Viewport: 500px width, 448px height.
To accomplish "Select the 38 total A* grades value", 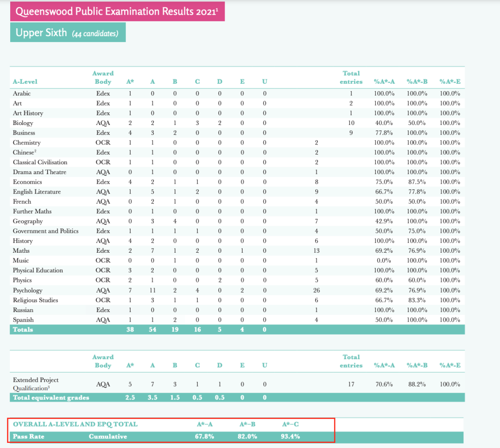I will pos(130,330).
